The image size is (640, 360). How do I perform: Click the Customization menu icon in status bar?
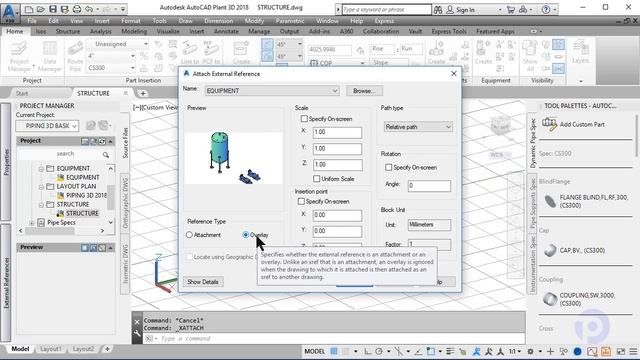pyautogui.click(x=633, y=351)
